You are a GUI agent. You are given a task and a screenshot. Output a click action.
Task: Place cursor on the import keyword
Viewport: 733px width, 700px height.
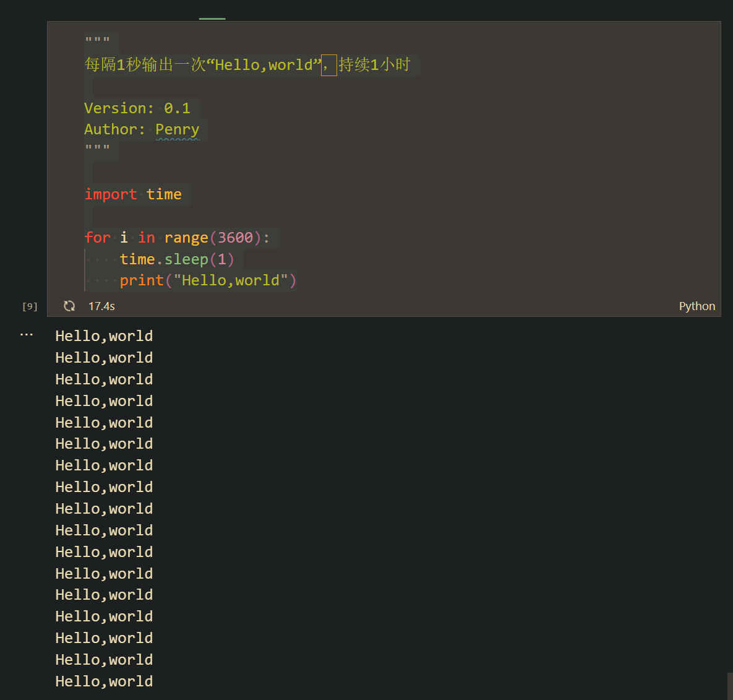(111, 194)
